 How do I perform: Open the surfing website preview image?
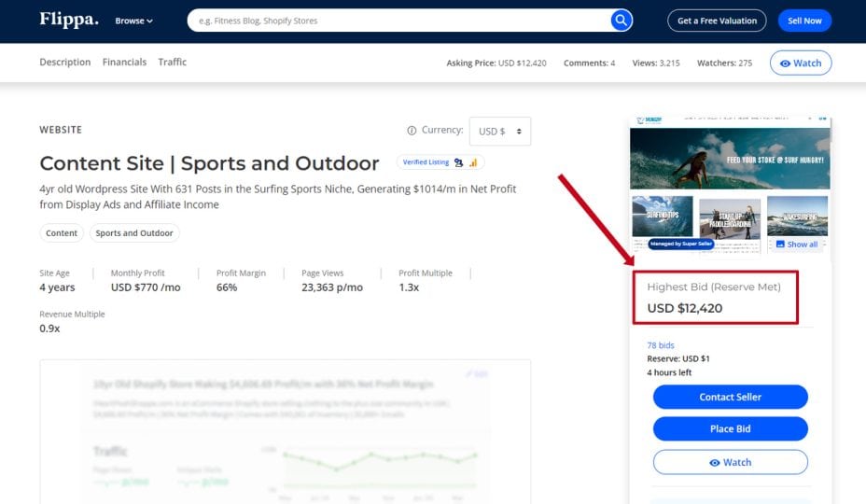(x=729, y=159)
